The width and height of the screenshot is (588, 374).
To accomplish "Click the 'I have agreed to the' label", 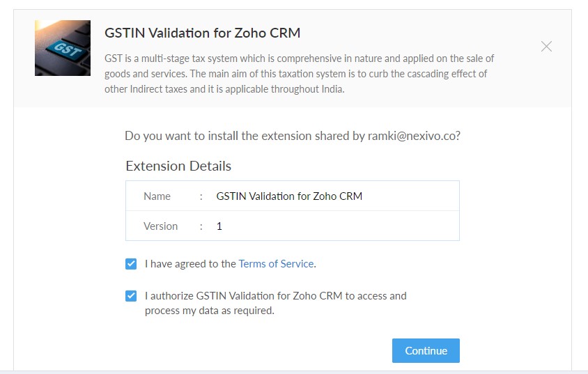I will tap(190, 264).
